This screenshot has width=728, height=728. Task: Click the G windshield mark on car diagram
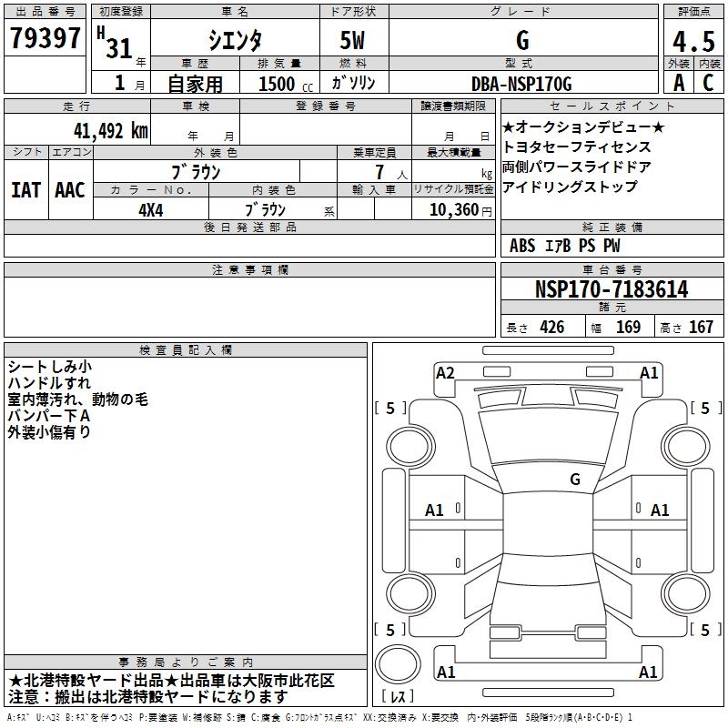[x=574, y=479]
